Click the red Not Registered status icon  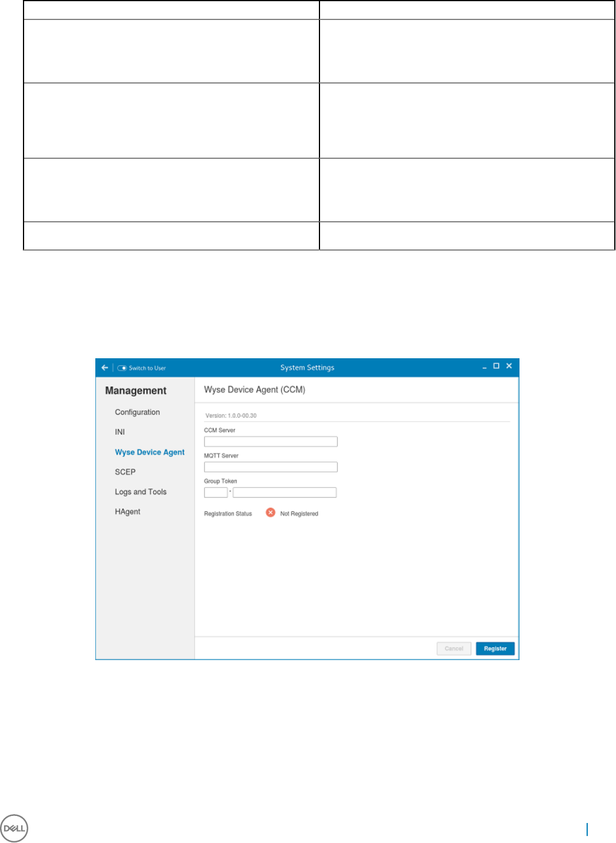click(271, 512)
